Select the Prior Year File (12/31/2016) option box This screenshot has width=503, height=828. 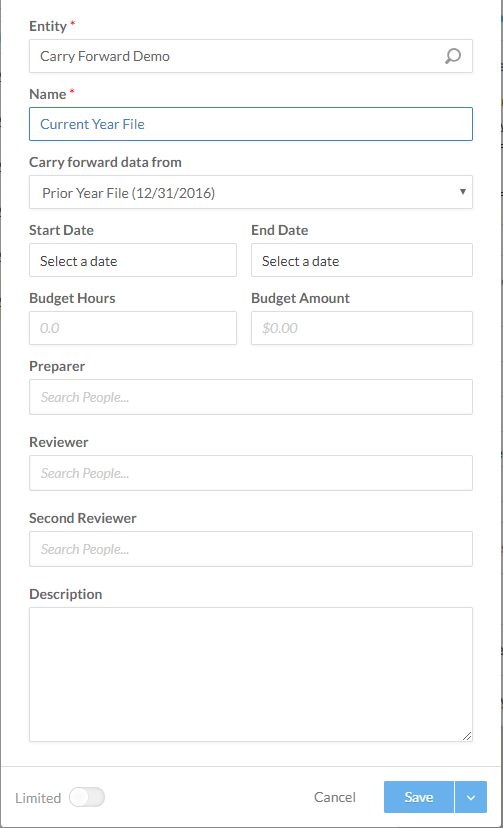click(x=251, y=192)
